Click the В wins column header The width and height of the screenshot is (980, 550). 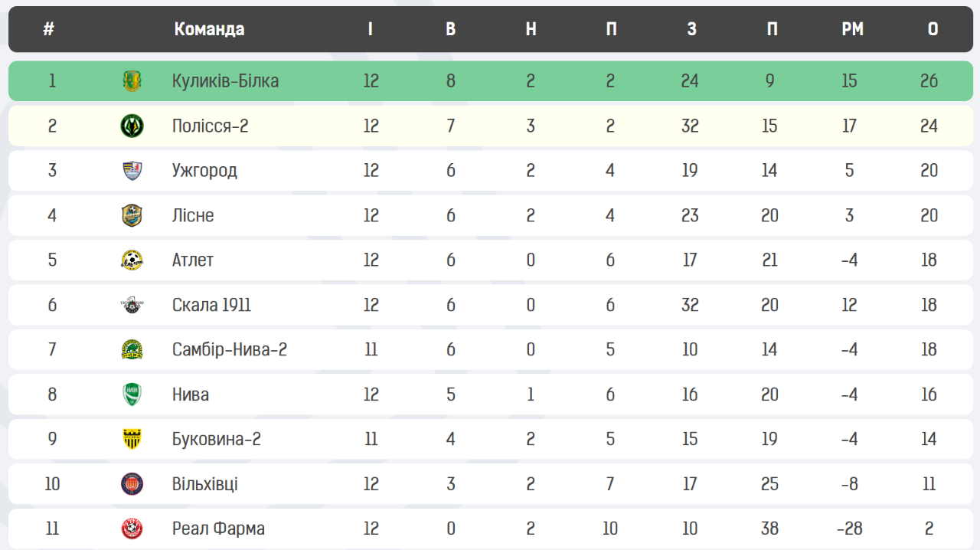pos(450,29)
